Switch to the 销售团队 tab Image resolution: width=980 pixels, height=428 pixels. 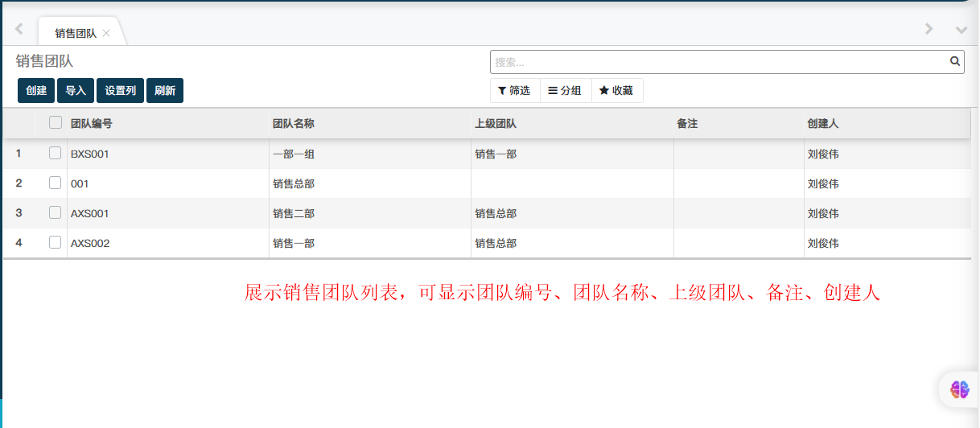75,33
